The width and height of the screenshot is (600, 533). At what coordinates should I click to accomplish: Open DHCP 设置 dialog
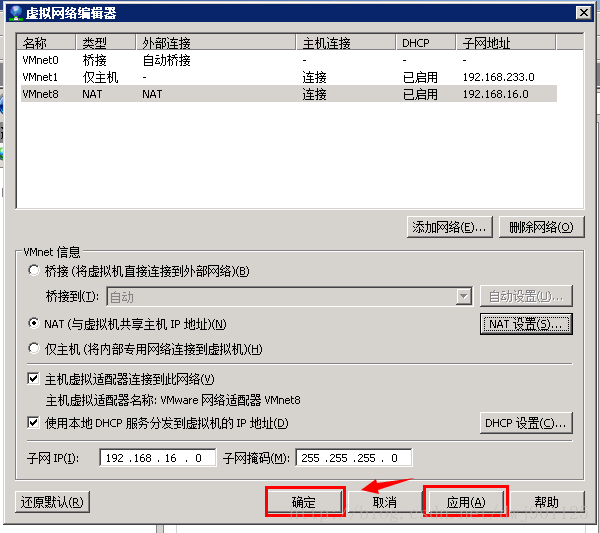(x=526, y=423)
